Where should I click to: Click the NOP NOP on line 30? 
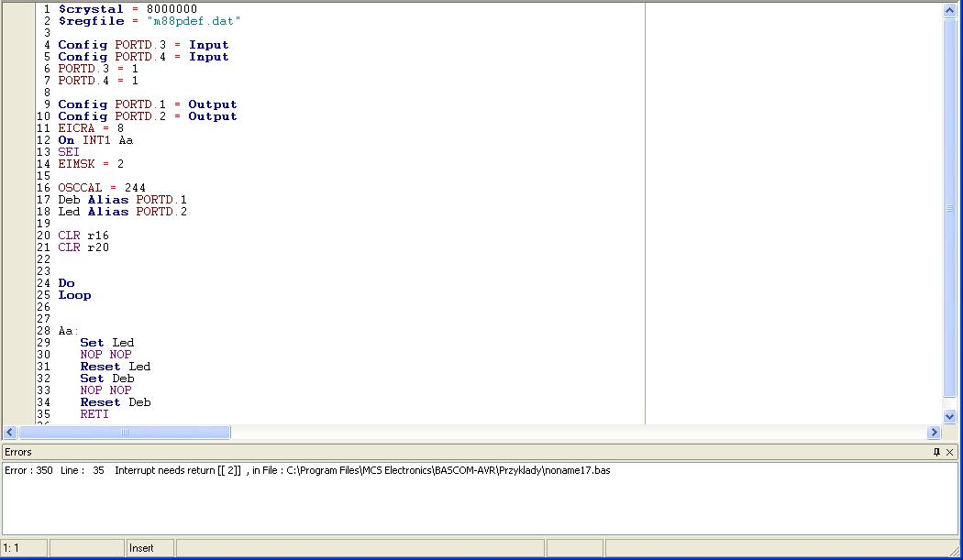(x=105, y=355)
